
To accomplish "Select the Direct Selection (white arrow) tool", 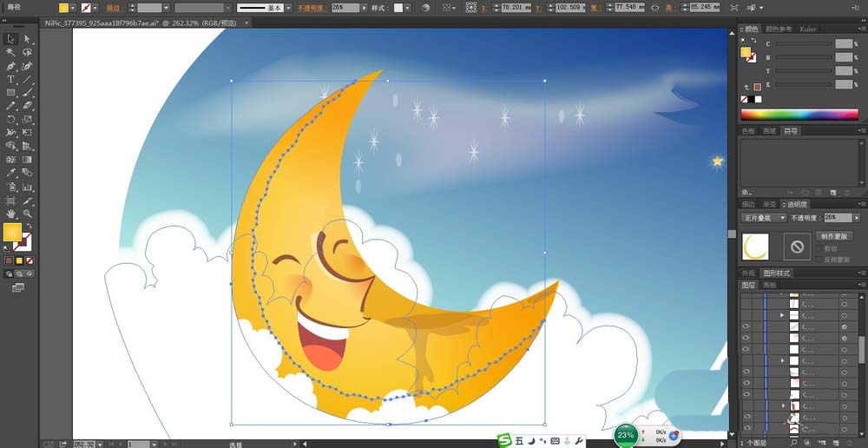I will point(27,39).
